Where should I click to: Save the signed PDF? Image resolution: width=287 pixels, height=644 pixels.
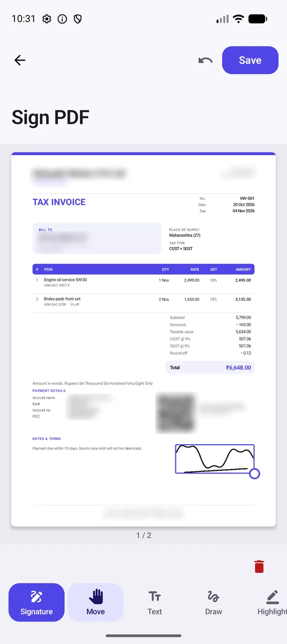(250, 60)
